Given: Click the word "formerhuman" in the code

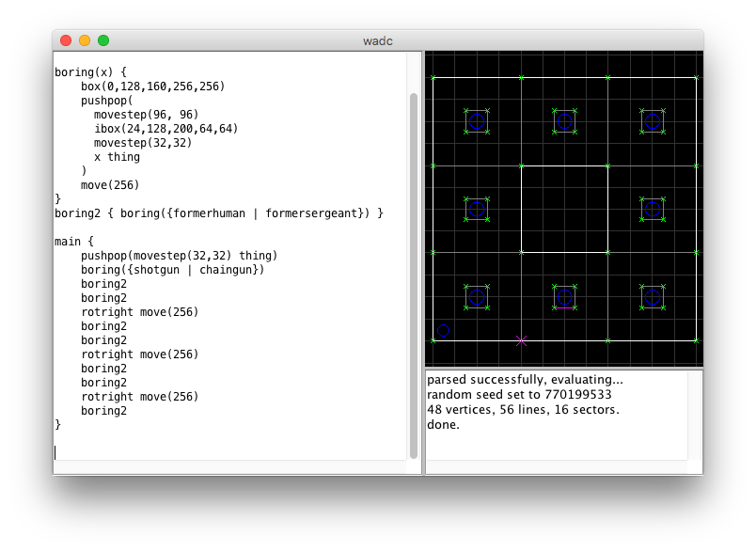Looking at the screenshot, I should 210,213.
